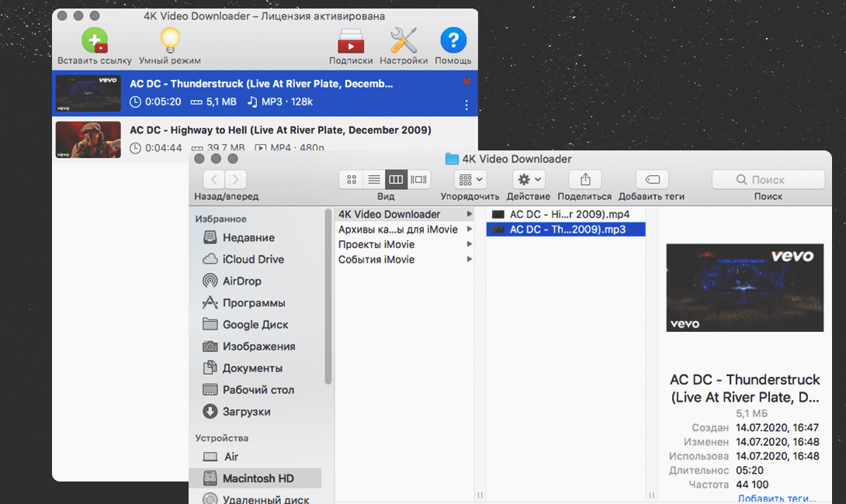846x504 pixels.
Task: Select Проекты iMovie folder in column
Action: (x=404, y=244)
